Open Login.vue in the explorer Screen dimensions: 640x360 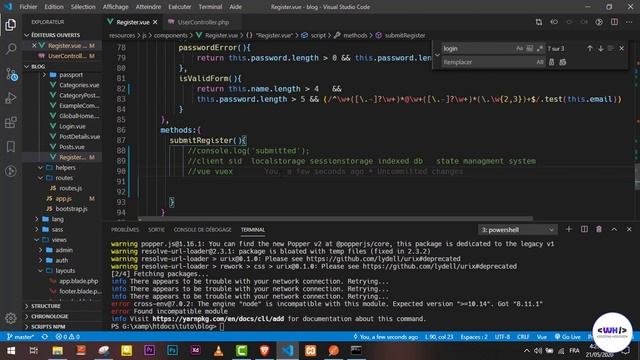72,127
